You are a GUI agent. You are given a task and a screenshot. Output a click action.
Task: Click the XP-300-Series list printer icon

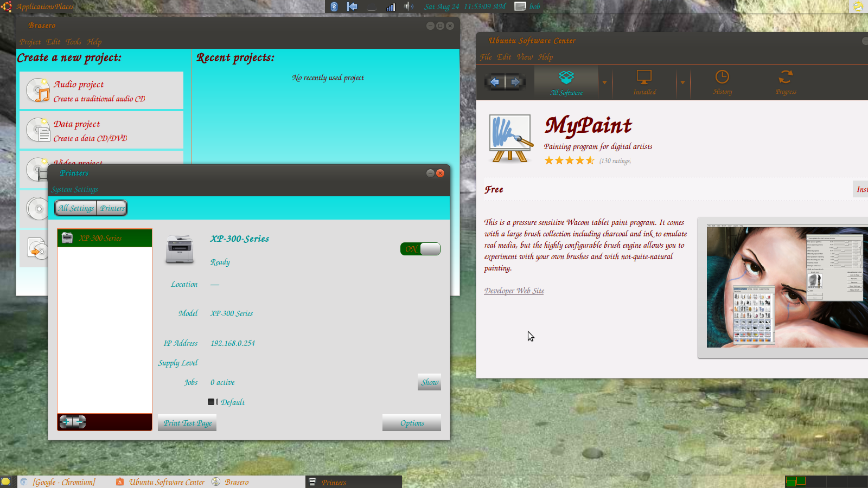point(67,238)
